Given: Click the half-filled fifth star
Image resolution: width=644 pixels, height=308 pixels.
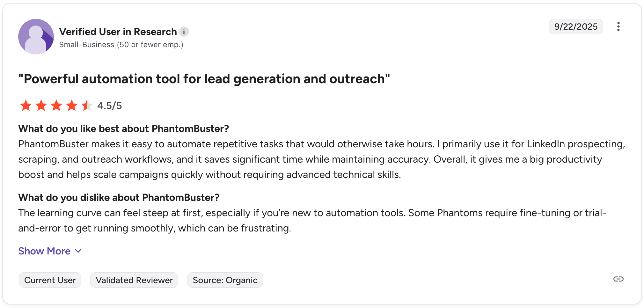Looking at the screenshot, I should pos(86,106).
